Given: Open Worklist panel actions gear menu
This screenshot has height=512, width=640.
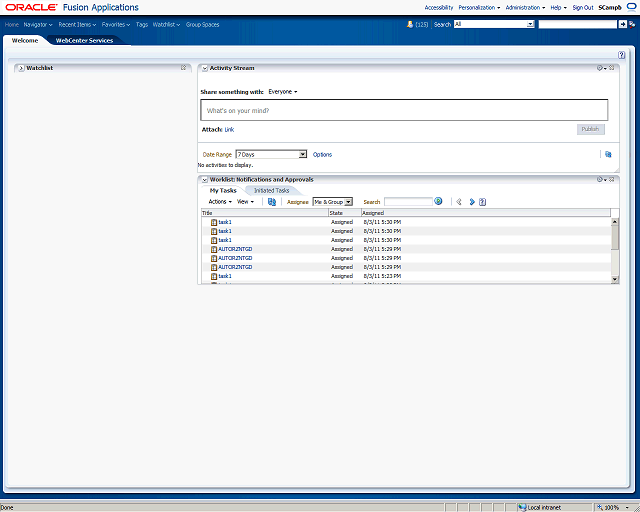Looking at the screenshot, I should (x=601, y=180).
